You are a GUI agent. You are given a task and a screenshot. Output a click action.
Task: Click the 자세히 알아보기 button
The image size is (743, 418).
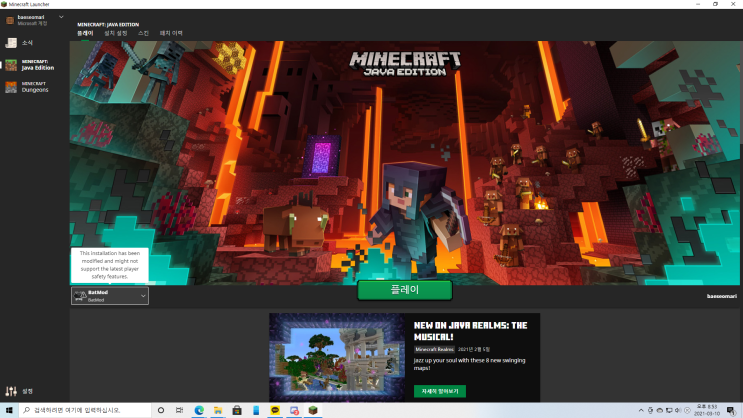tap(439, 391)
